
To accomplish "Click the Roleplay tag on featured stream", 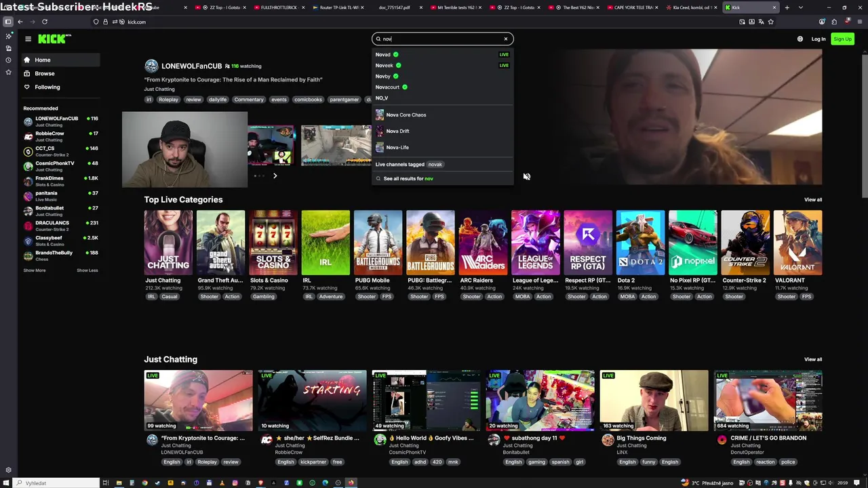I will (x=168, y=100).
